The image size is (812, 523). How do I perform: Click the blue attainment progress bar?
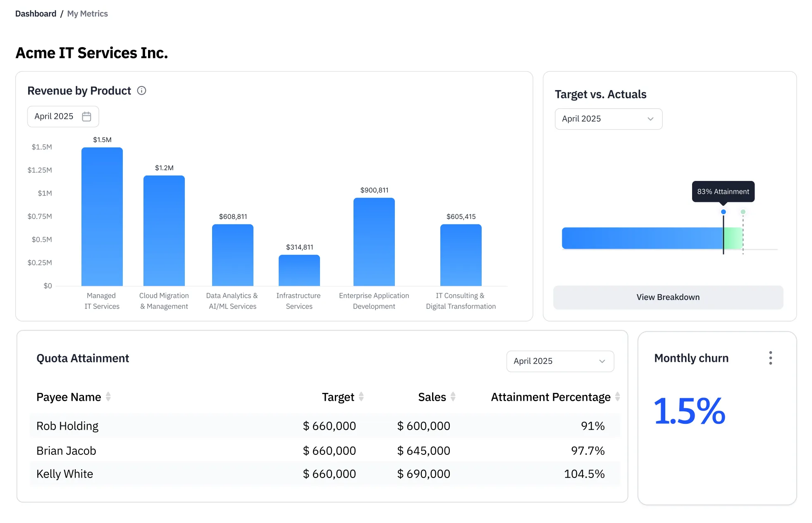(642, 238)
